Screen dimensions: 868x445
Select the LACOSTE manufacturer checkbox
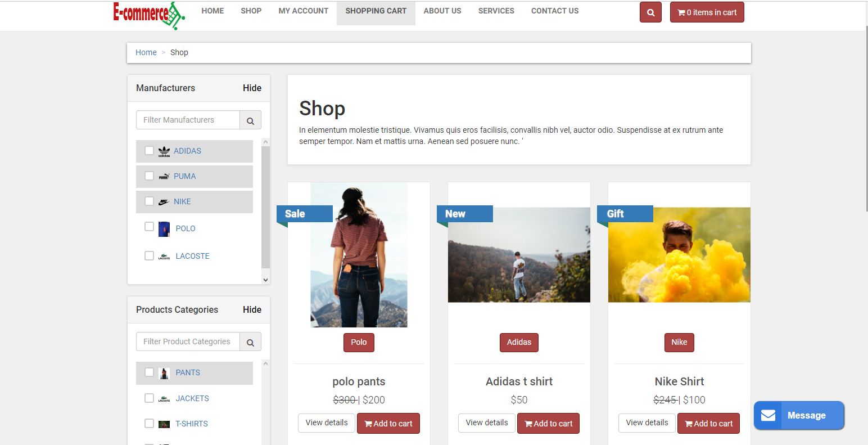point(149,255)
